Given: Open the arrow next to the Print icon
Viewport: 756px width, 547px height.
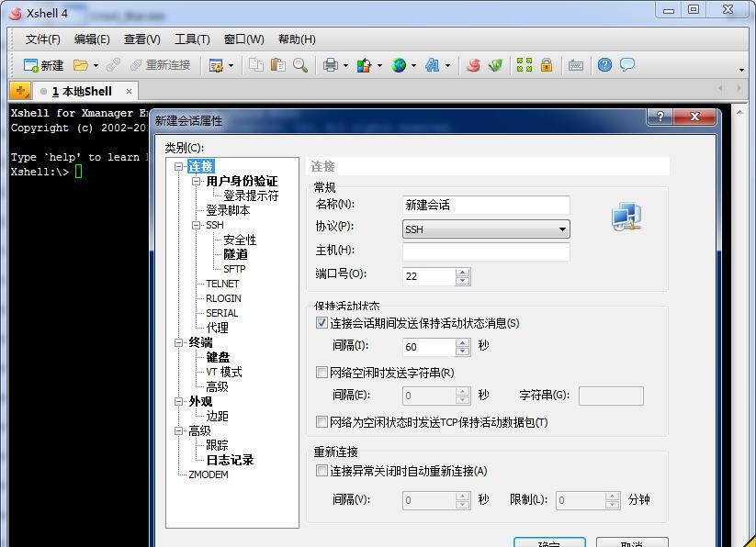Looking at the screenshot, I should 345,65.
